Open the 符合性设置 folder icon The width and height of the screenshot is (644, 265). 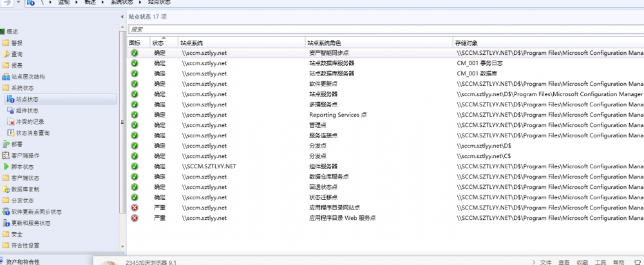6,245
